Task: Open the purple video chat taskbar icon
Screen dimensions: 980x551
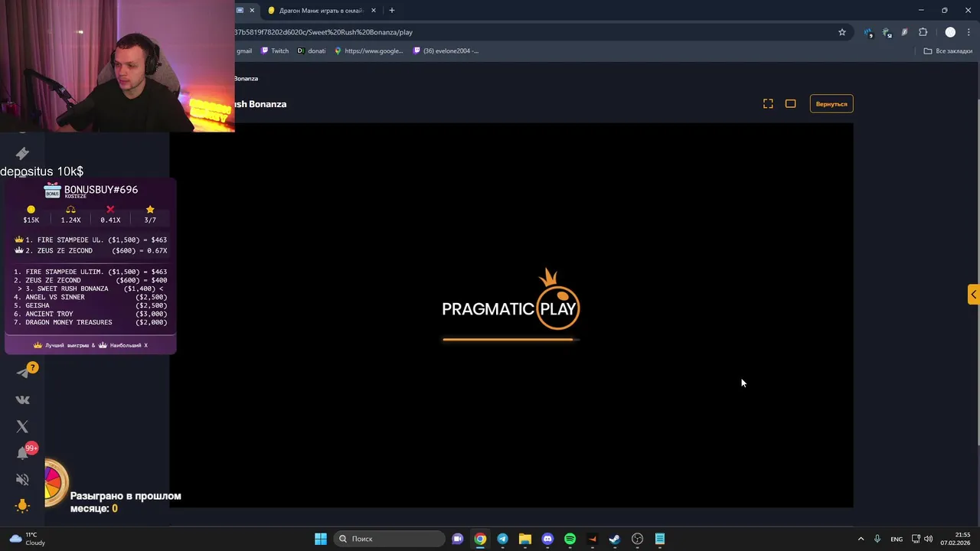Action: pos(457,539)
